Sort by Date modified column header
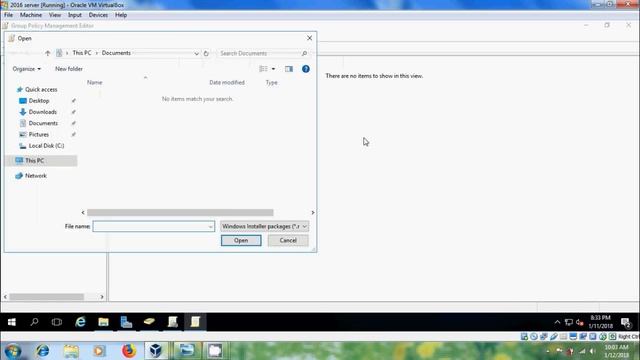The image size is (640, 360). pyautogui.click(x=227, y=82)
